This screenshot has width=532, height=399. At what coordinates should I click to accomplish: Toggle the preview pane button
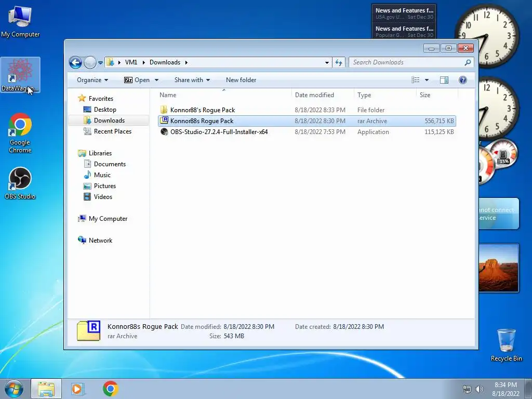pos(444,80)
